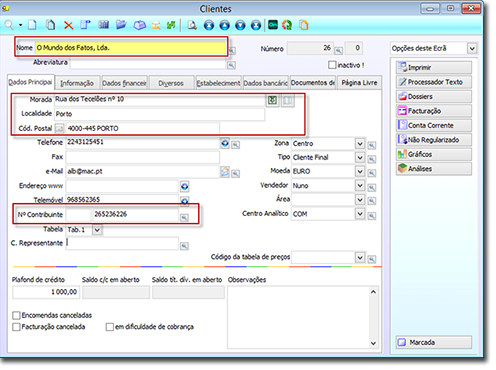Viewport: 496px width, 370px height.
Task: Delete the record with red X icon
Action: [69, 25]
